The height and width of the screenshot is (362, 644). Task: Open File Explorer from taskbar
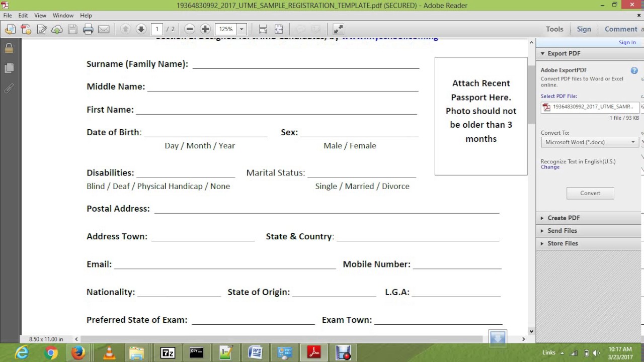(137, 353)
